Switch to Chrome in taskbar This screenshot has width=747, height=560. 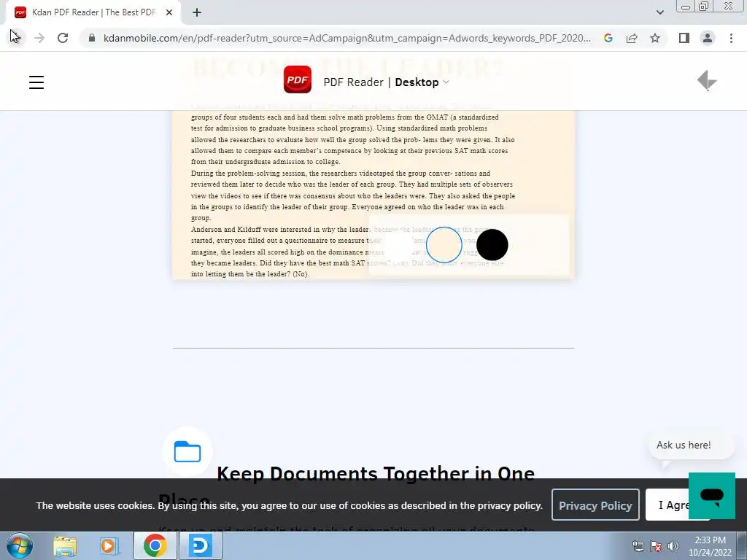[155, 545]
